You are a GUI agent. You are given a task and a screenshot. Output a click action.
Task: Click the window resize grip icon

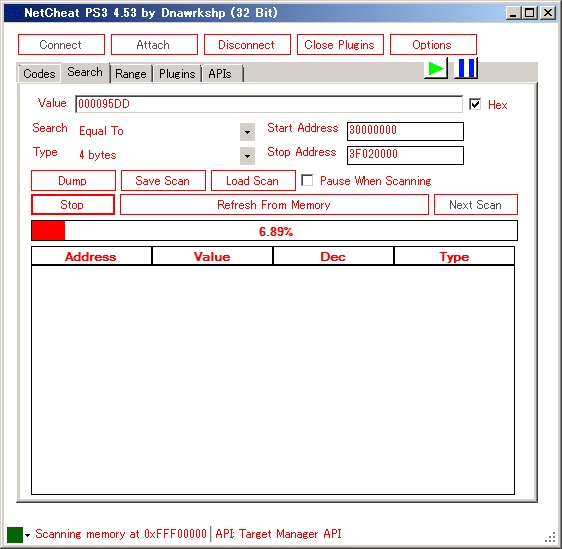(x=550, y=538)
